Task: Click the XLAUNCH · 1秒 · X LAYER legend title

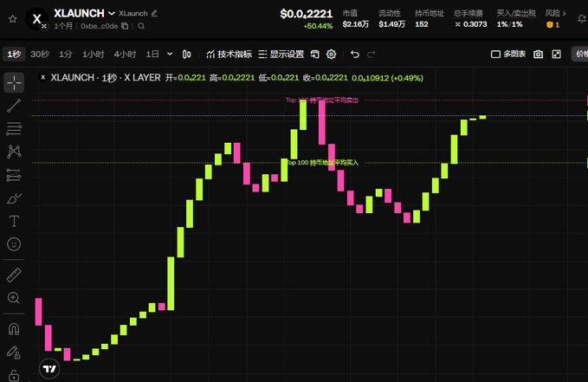Action: [x=106, y=78]
